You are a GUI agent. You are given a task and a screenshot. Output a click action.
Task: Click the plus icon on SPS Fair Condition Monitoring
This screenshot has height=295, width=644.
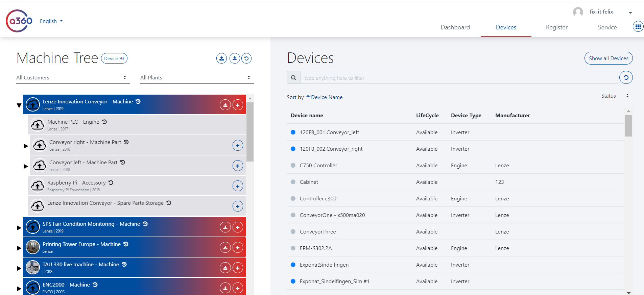[x=238, y=227]
